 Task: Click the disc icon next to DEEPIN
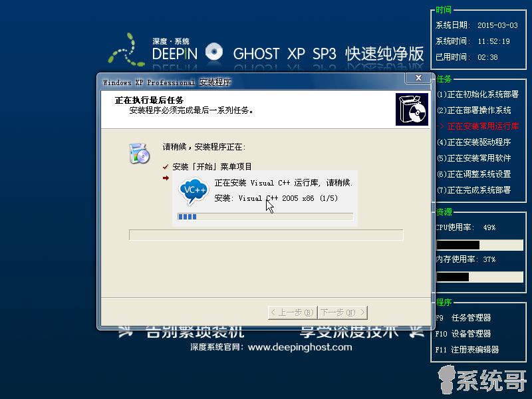coord(214,52)
